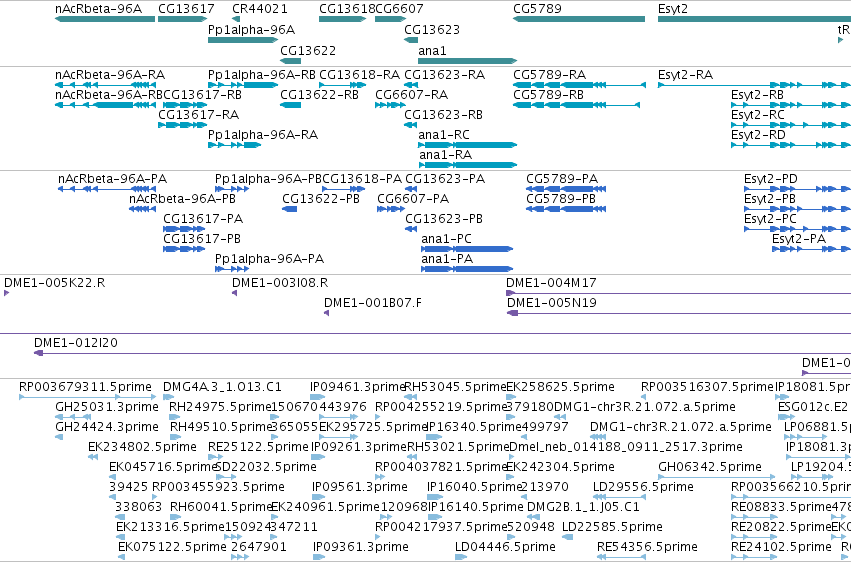Click the CG13618-RA transcript
Screen dimensions: 851x562
pyautogui.click(x=342, y=85)
